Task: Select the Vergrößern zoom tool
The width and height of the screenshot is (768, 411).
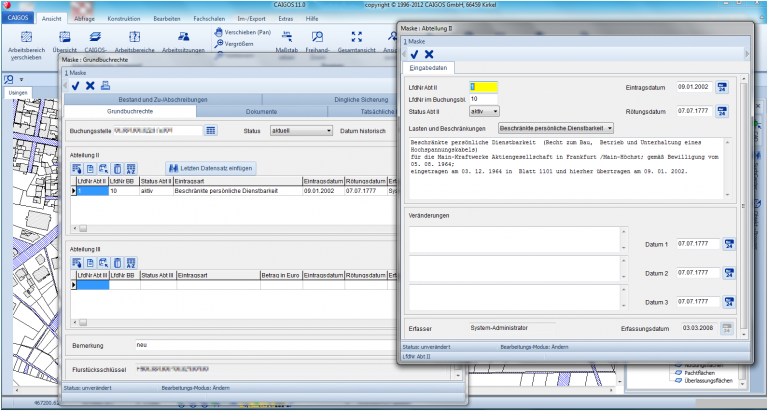Action: click(234, 44)
